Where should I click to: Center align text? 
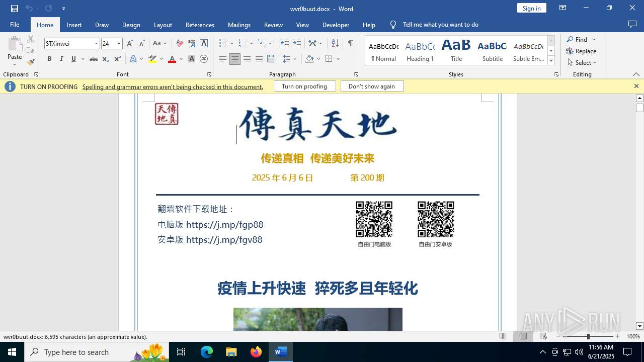(235, 59)
